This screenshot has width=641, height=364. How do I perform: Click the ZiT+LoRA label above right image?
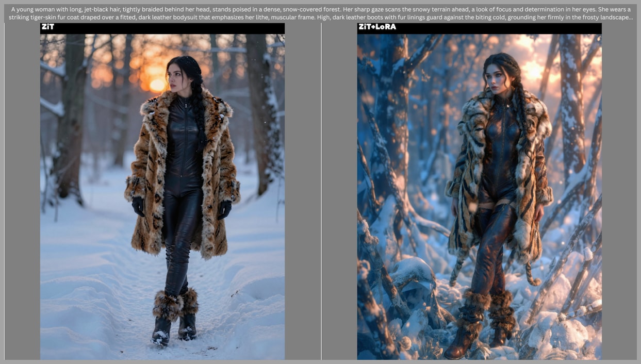tap(377, 27)
